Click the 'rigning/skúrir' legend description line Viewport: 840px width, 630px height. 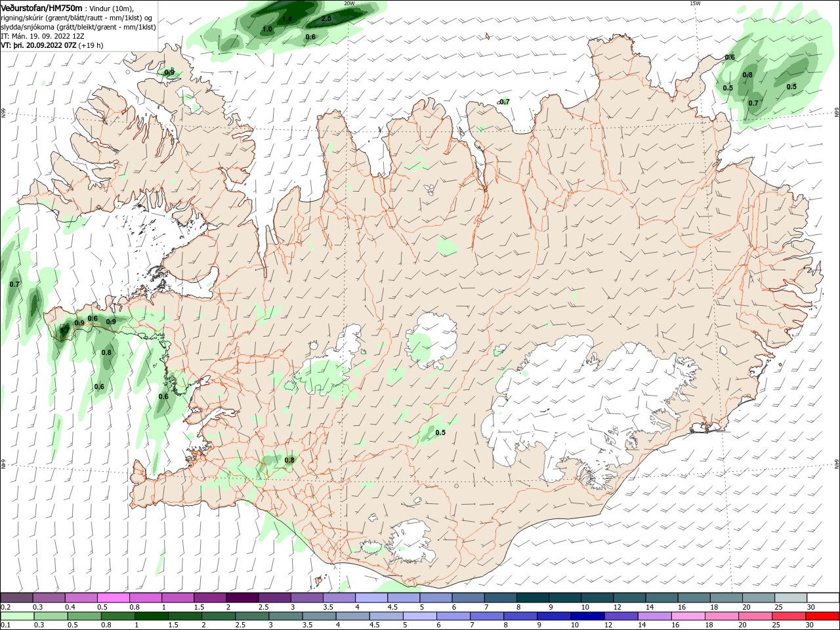(x=77, y=18)
